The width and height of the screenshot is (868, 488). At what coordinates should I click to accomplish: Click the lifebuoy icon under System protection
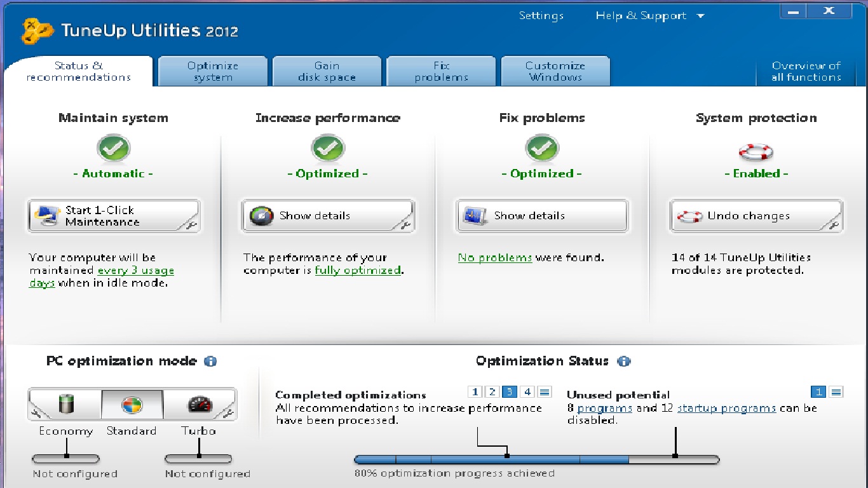pyautogui.click(x=756, y=152)
